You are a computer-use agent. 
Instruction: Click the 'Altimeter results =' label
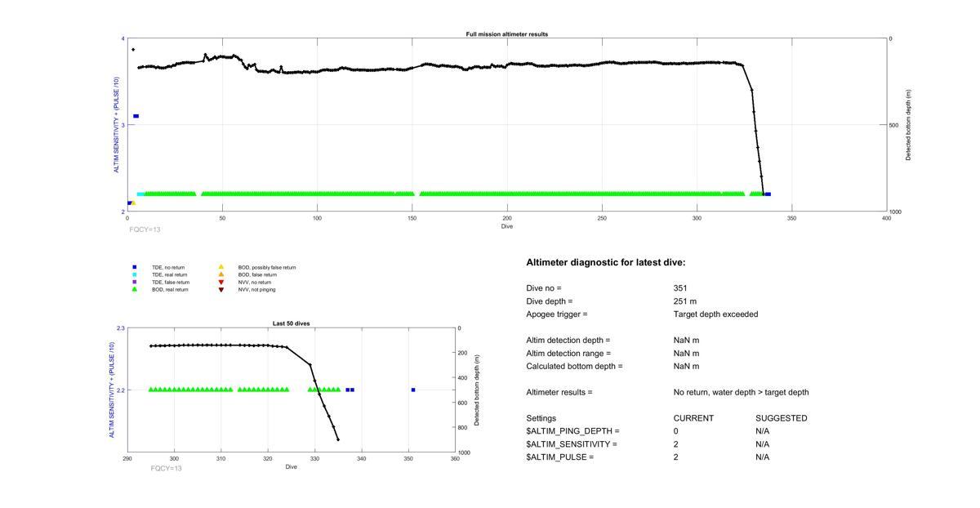pos(559,393)
